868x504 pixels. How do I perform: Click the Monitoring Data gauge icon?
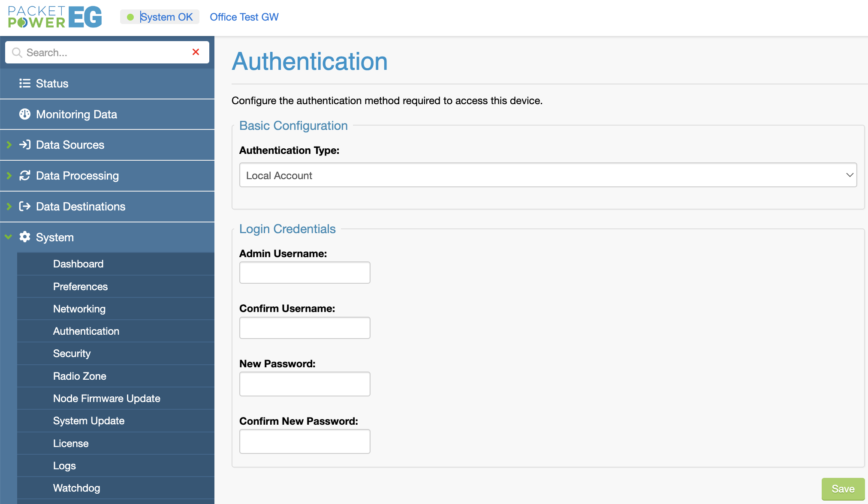pos(25,114)
